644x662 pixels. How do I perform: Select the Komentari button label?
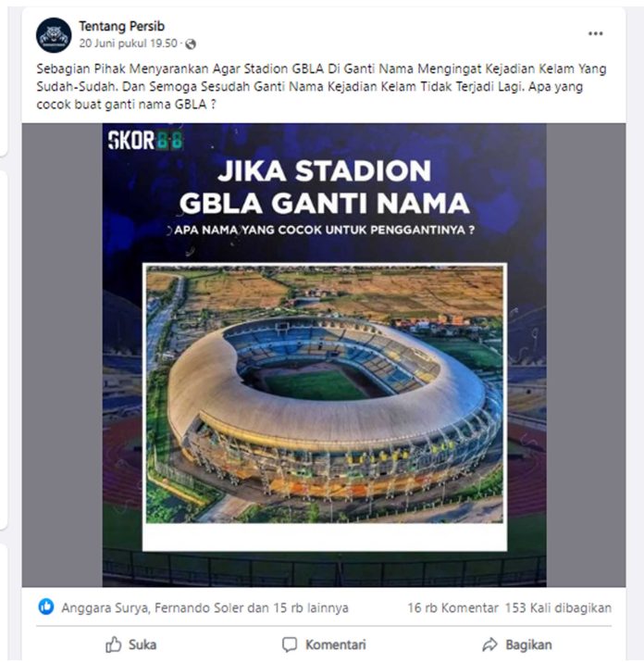[336, 644]
